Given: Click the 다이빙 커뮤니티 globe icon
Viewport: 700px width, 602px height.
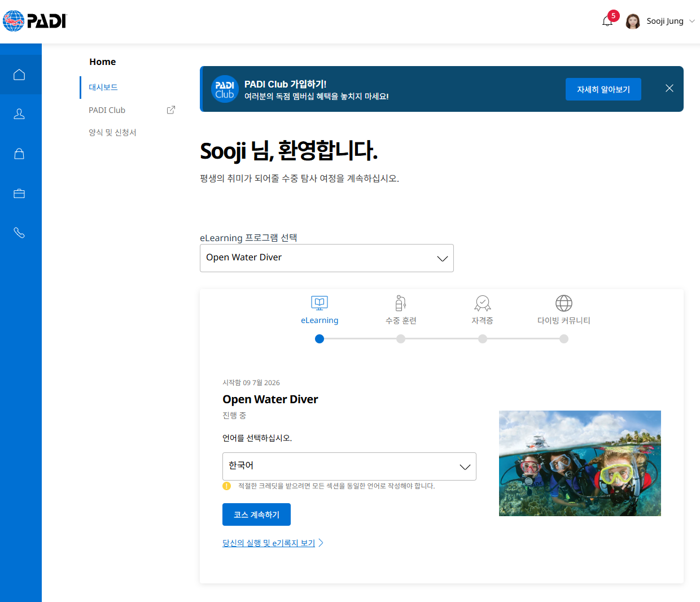Looking at the screenshot, I should click(x=564, y=303).
